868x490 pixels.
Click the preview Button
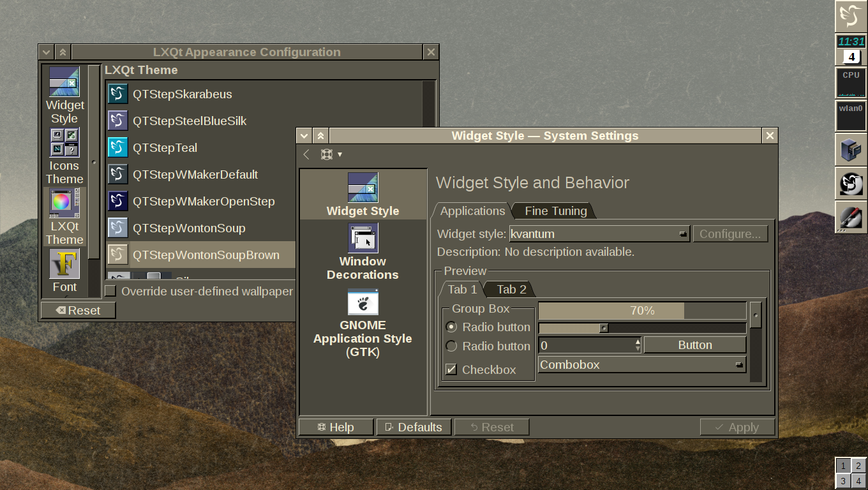click(x=695, y=345)
